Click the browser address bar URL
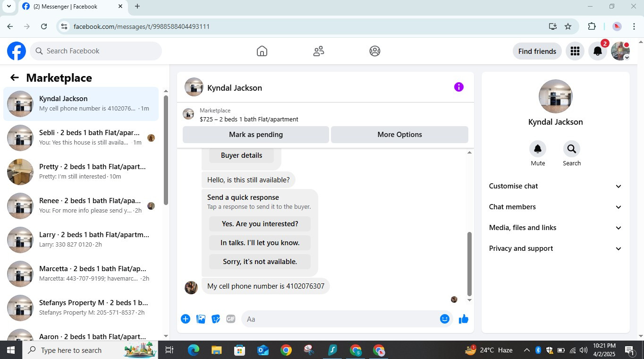The image size is (644, 359). [142, 26]
